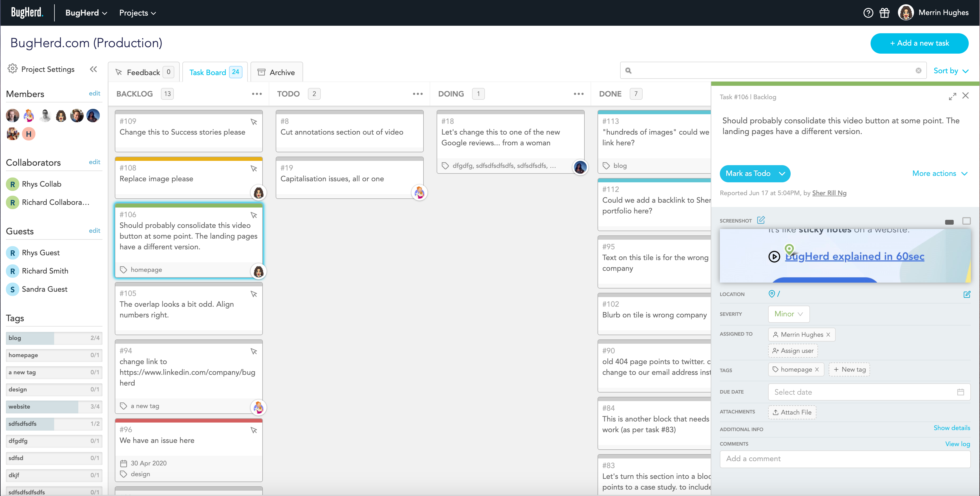
Task: Collapse sidebar with double chevron icon
Action: 93,69
